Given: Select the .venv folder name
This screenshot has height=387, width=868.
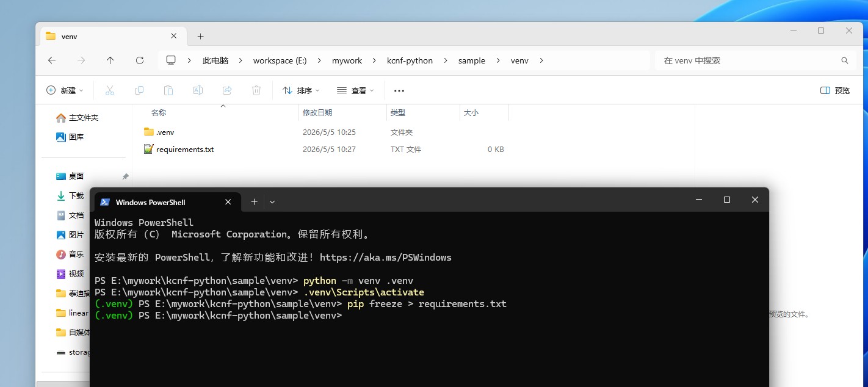Looking at the screenshot, I should pyautogui.click(x=165, y=132).
